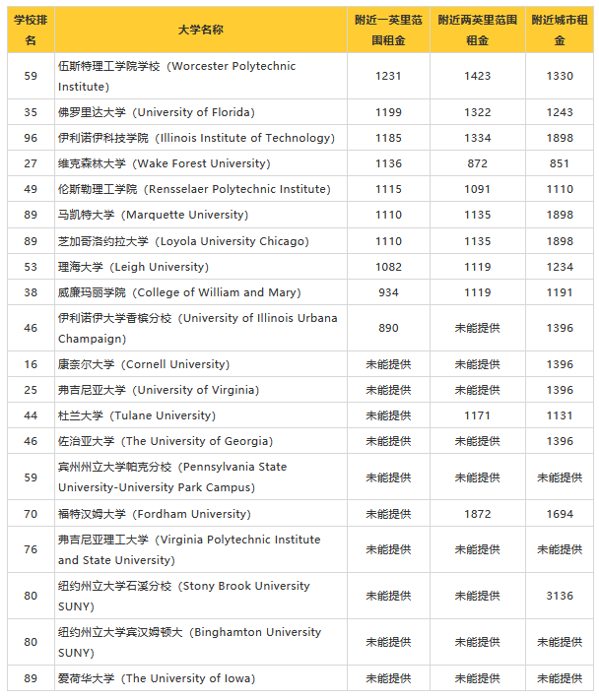Select Cornell University name cell
Image resolution: width=599 pixels, height=700 pixels.
[x=201, y=364]
